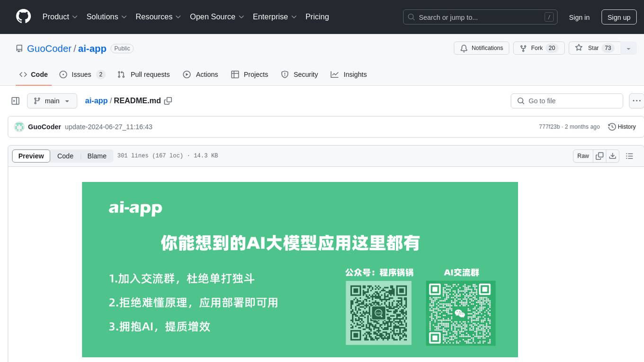Click the 2 months ago timestamp

[582, 127]
